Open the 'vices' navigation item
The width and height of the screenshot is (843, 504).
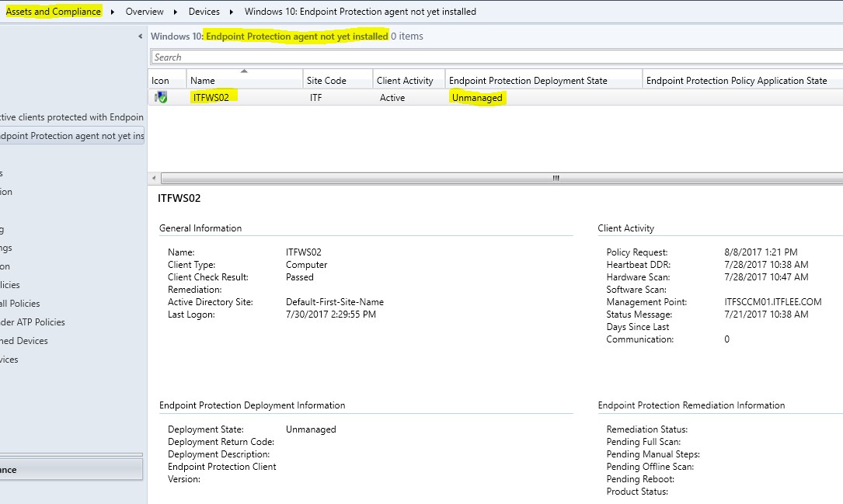tap(9, 360)
